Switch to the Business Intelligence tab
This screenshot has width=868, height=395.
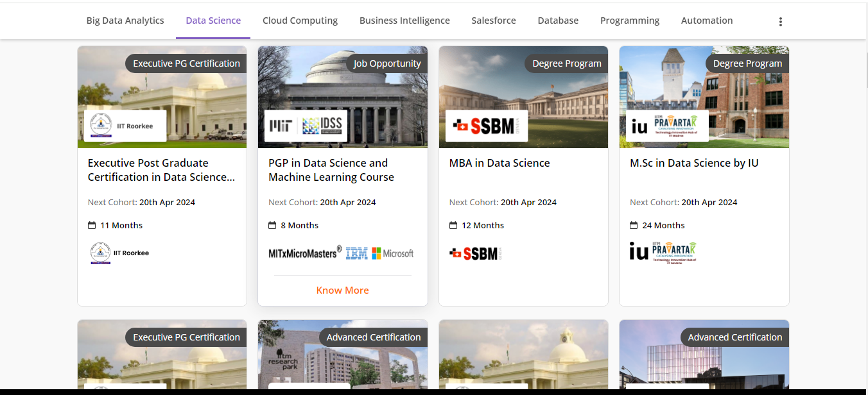[404, 20]
